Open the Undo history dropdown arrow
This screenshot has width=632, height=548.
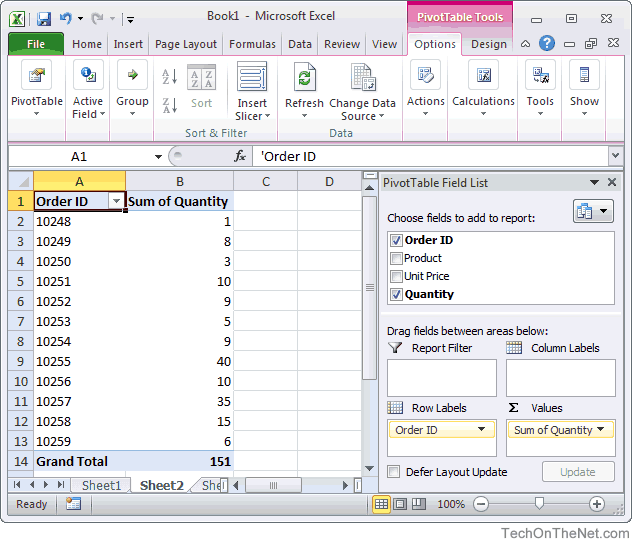point(80,19)
